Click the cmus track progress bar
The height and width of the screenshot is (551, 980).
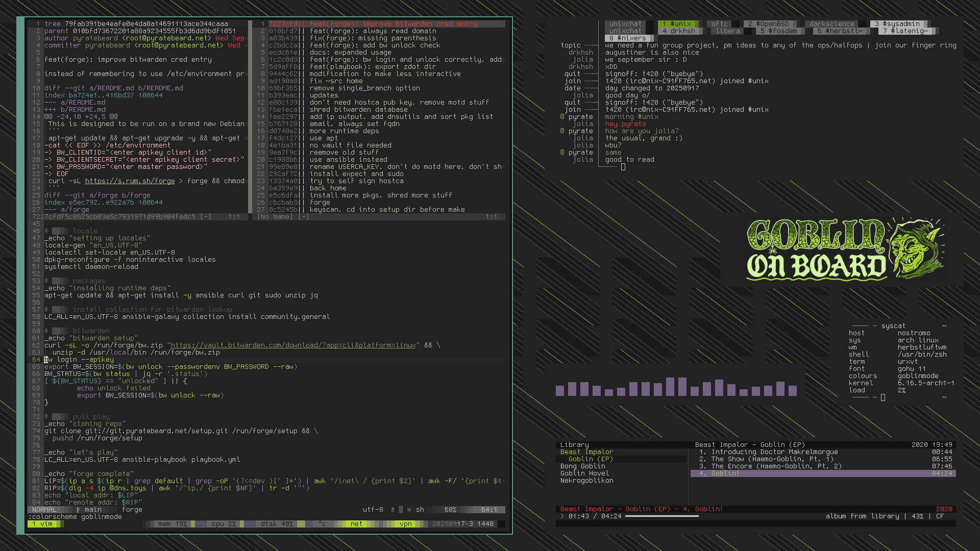pyautogui.click(x=661, y=516)
